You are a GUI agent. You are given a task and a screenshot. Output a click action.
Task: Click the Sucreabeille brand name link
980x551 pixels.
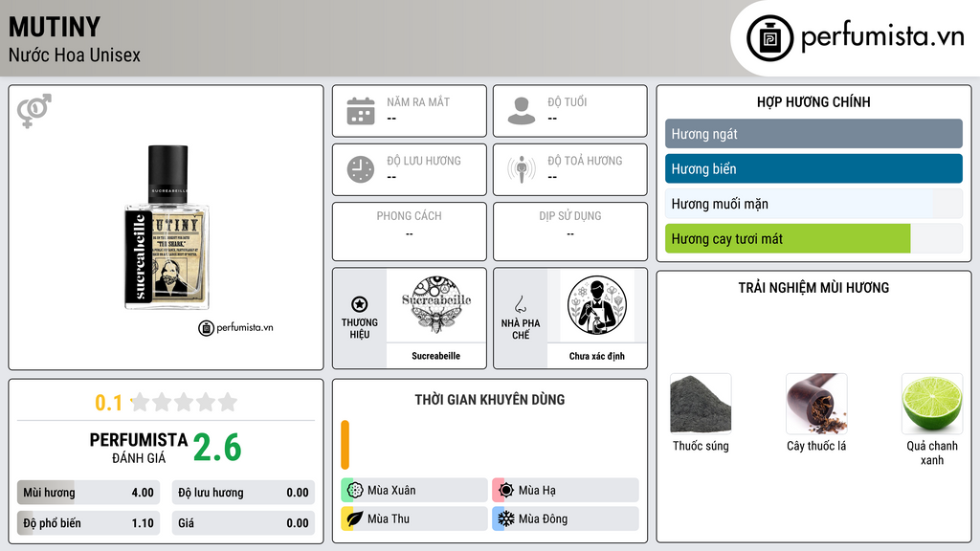pos(436,356)
